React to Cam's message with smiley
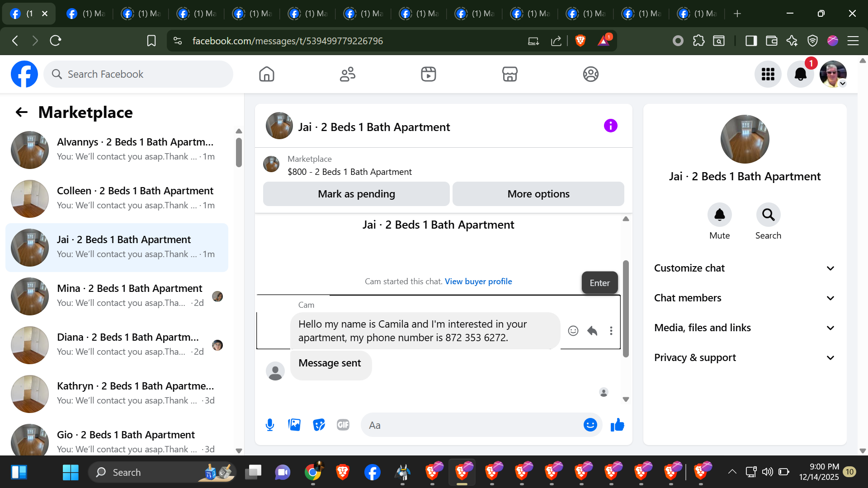 [573, 331]
